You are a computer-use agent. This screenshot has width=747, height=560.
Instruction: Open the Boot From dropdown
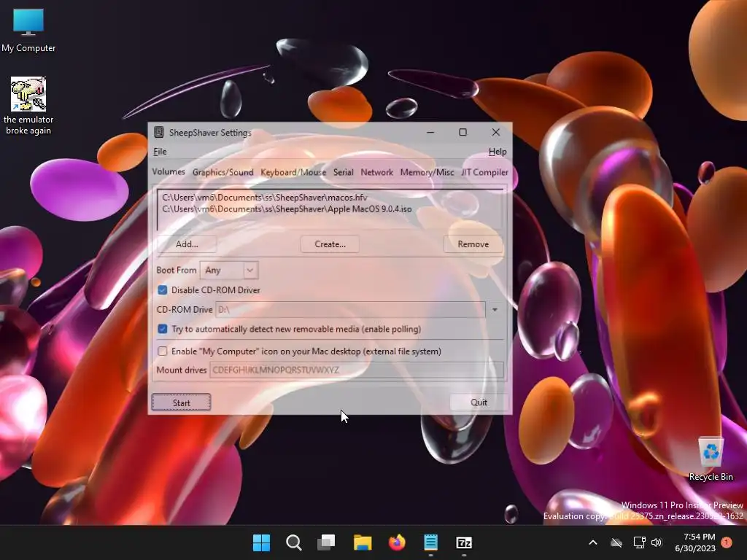pos(229,271)
